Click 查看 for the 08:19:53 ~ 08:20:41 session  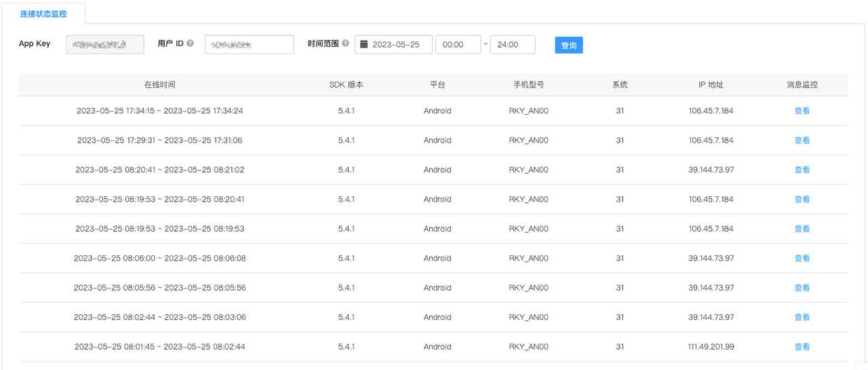pos(802,200)
